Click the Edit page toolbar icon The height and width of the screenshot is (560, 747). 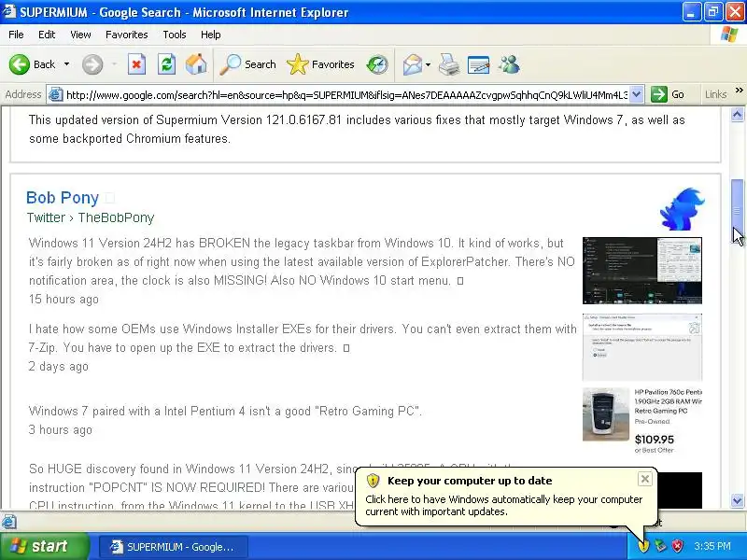coord(479,64)
